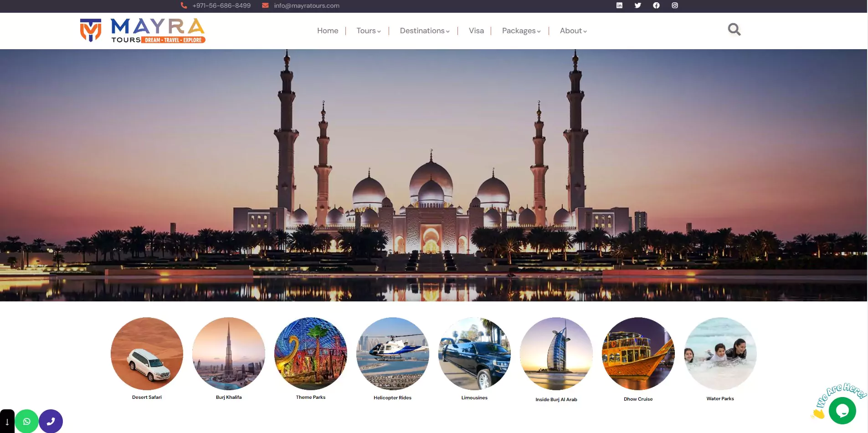The image size is (868, 433).
Task: Visit the Facebook page icon
Action: click(x=656, y=5)
